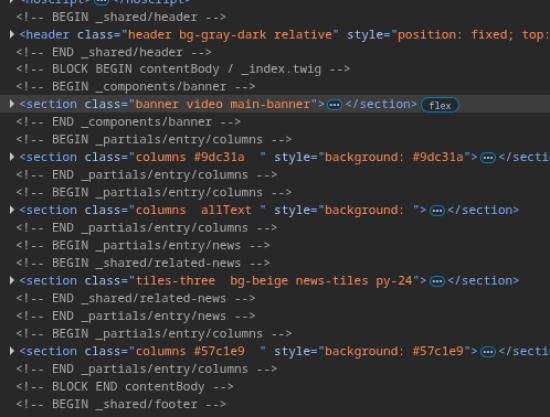Click ellipsis in columns #57c1e9 section
This screenshot has height=417, width=550.
click(488, 352)
